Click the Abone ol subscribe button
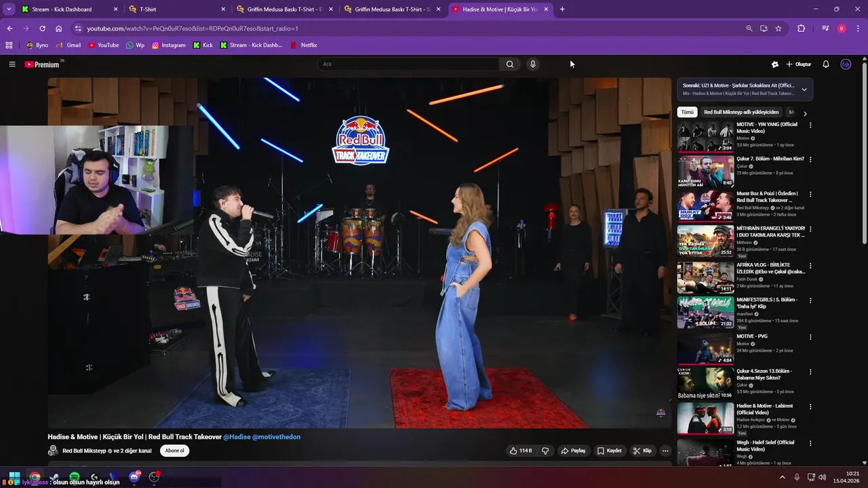868x488 pixels. [175, 451]
